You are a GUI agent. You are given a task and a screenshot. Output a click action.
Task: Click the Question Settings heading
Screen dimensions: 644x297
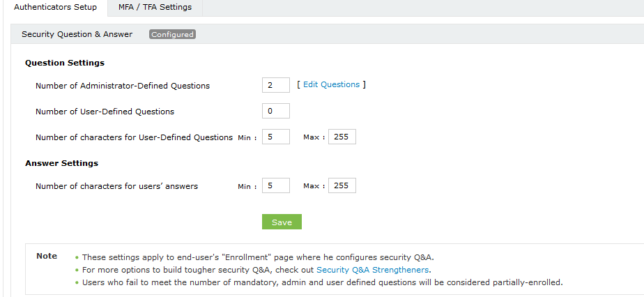pyautogui.click(x=65, y=63)
